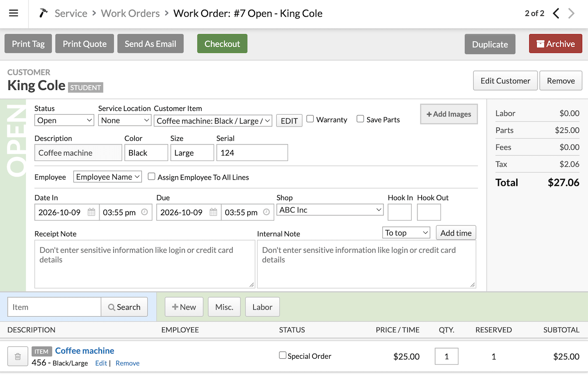Delete Coffee machine line with trash icon

point(18,357)
